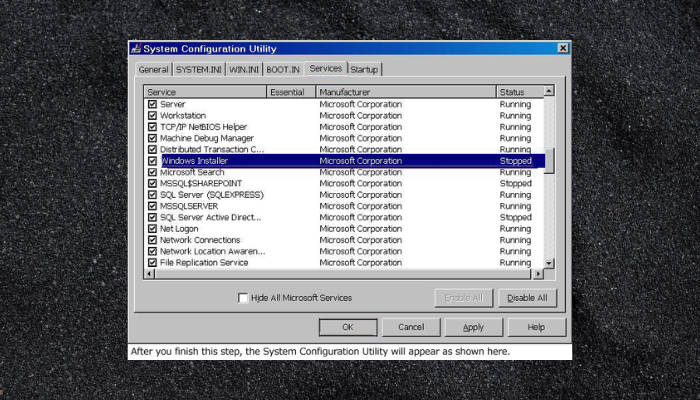
Task: Sort by the Essential column header
Action: click(291, 92)
